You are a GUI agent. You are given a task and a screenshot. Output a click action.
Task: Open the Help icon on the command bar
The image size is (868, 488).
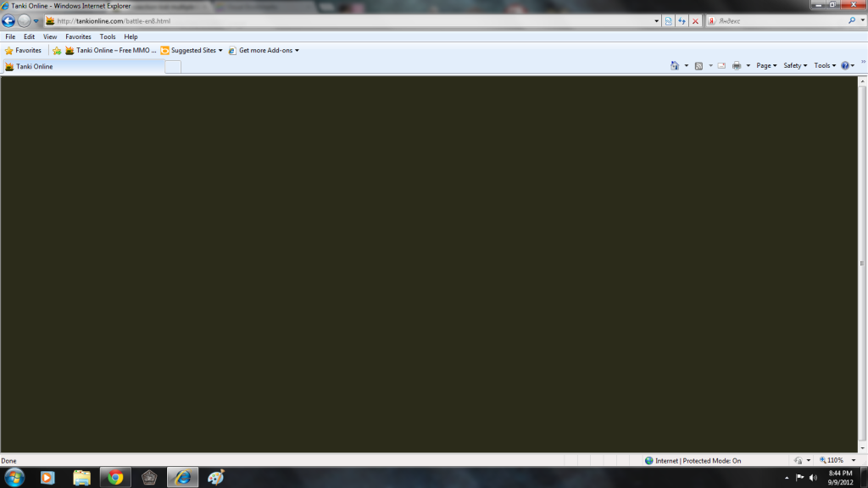(x=845, y=65)
